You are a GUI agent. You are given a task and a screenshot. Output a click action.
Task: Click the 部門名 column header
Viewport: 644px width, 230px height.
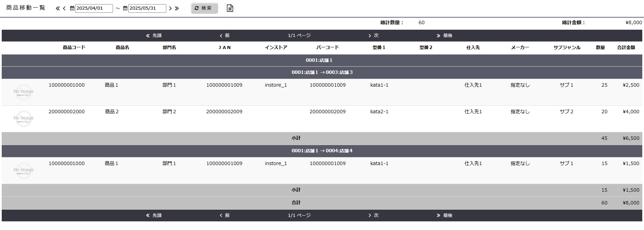[x=169, y=48]
